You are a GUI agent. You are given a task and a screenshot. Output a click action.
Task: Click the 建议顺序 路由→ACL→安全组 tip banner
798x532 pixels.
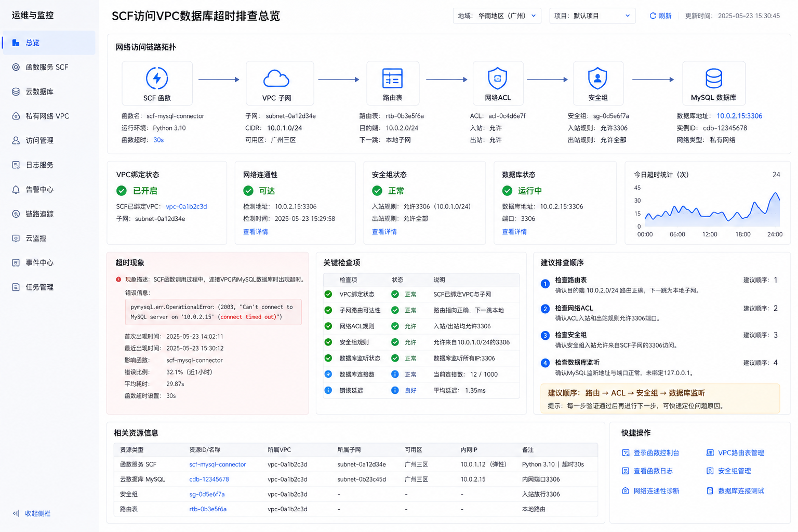(x=660, y=398)
